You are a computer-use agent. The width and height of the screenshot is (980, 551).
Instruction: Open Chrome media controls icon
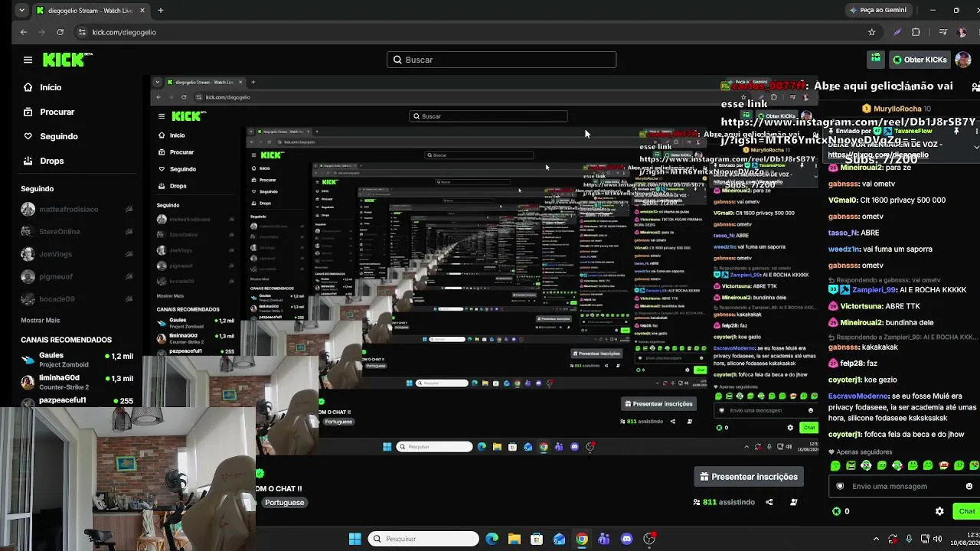pos(942,32)
